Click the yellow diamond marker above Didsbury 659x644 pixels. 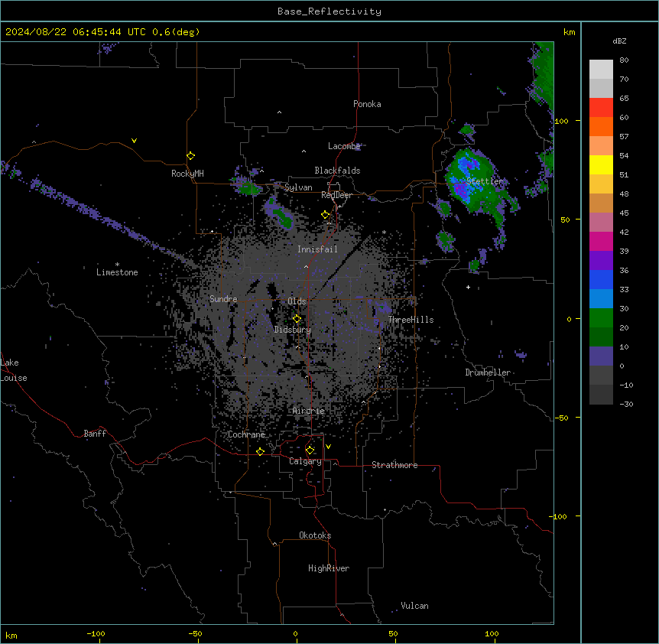click(x=297, y=319)
